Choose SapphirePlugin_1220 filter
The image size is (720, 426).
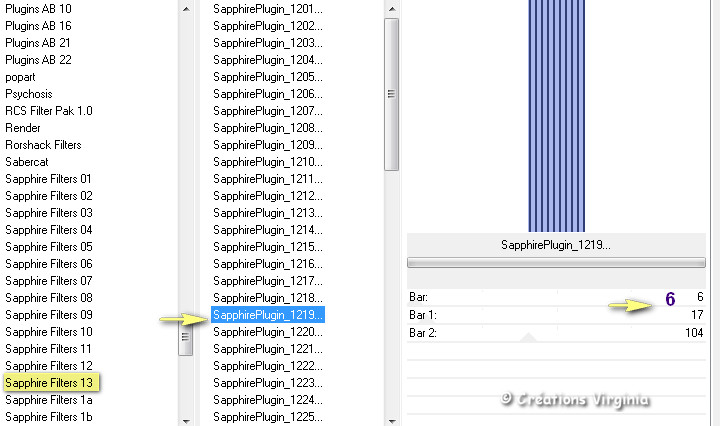pos(268,331)
